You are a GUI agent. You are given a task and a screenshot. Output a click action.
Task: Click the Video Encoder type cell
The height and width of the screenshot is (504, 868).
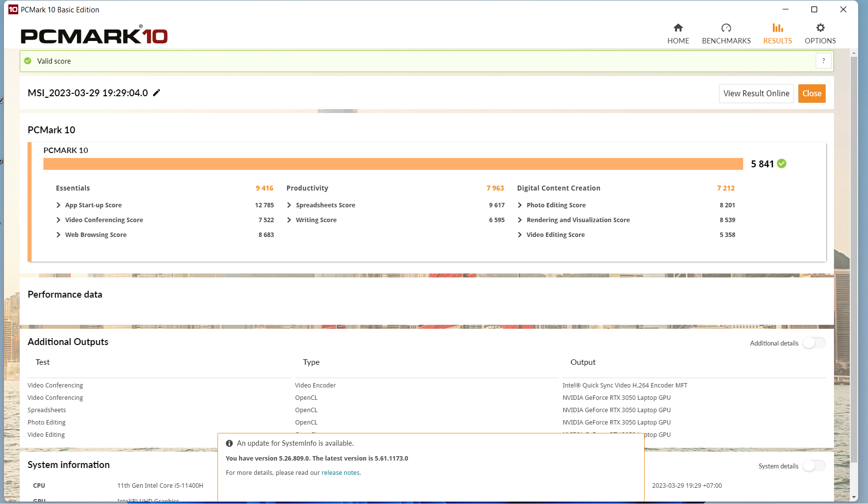[316, 385]
